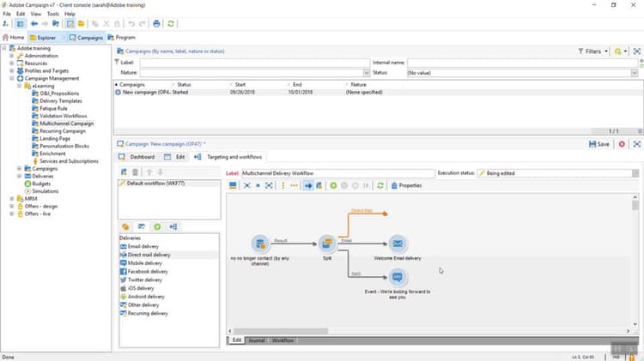The image size is (644, 361).
Task: Select the Welcome Email delivery node
Action: [x=398, y=244]
